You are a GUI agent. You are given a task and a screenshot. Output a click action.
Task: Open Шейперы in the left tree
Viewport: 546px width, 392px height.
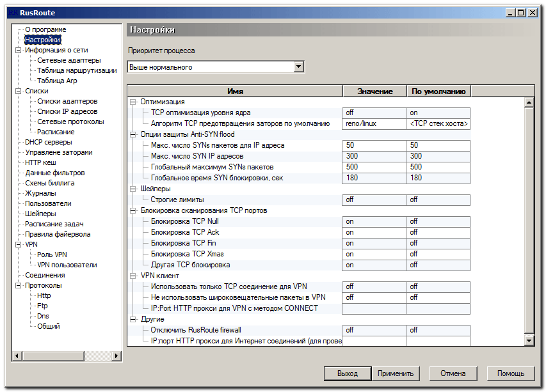pyautogui.click(x=40, y=214)
